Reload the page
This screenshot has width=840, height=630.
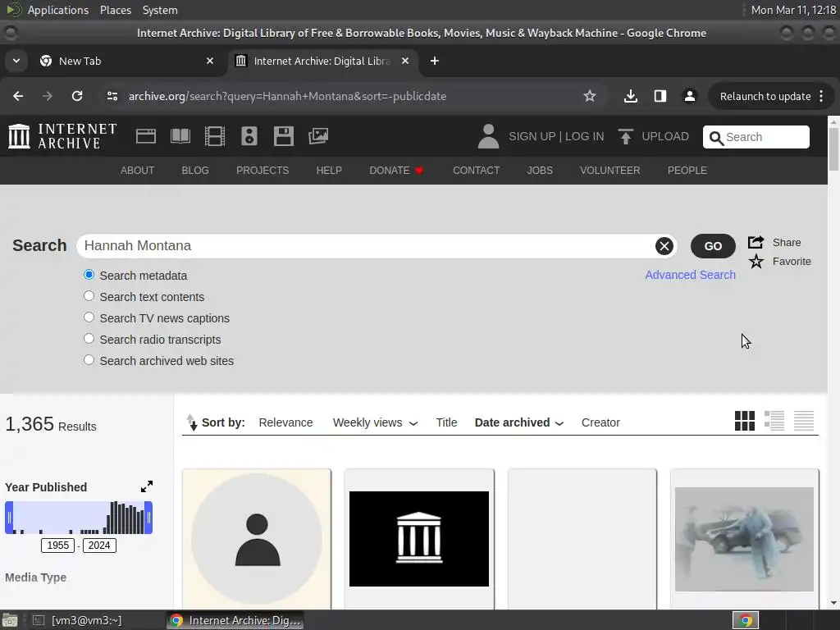[x=77, y=96]
